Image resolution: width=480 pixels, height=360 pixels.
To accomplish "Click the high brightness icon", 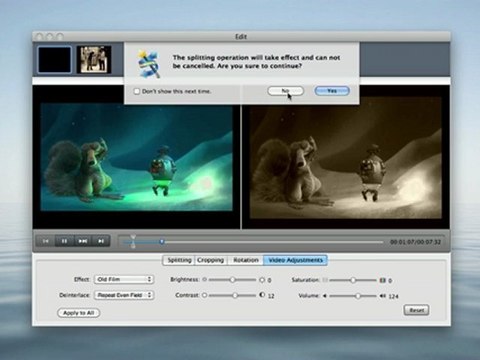I will coord(262,280).
